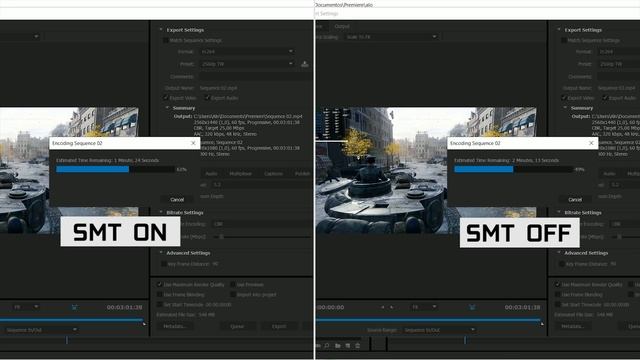Open Source Range dropdown in SMT ON window

point(41,330)
